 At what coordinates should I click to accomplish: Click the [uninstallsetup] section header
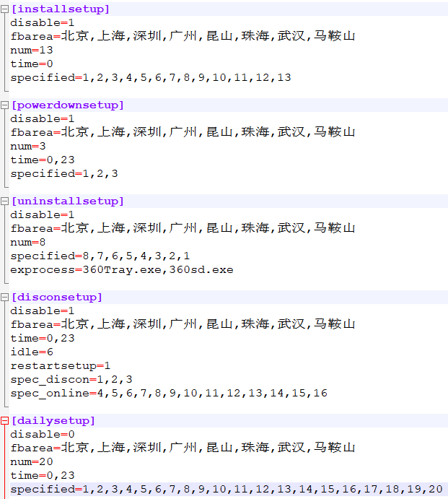pos(67,201)
